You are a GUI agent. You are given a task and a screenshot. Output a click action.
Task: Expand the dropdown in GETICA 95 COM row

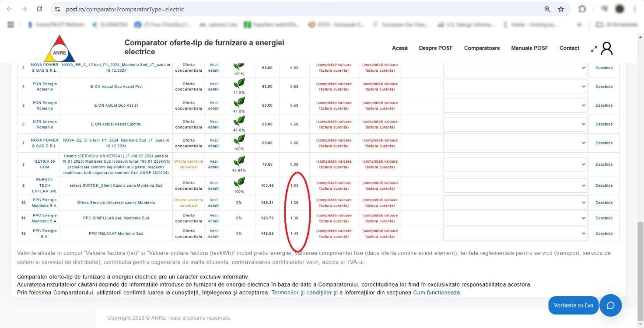pos(515,164)
